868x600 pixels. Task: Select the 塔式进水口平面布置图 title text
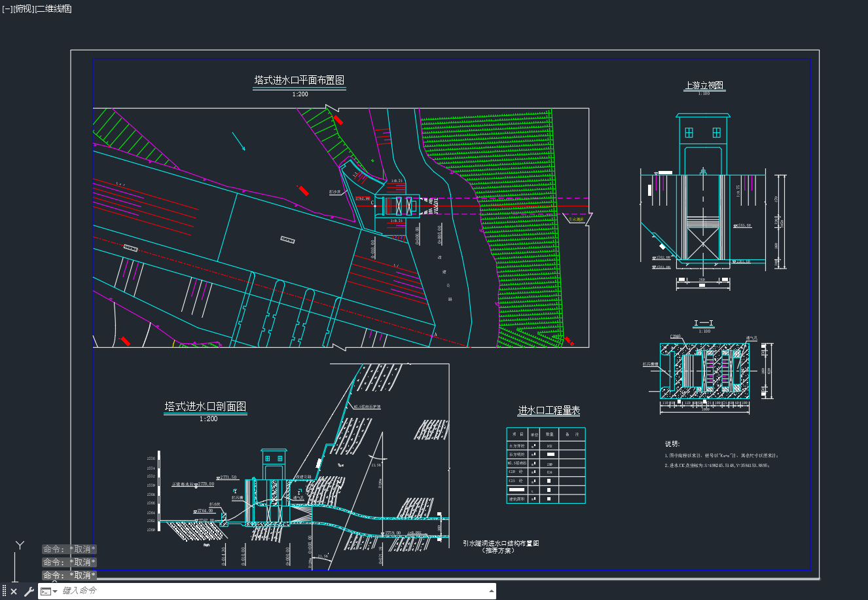tap(299, 81)
